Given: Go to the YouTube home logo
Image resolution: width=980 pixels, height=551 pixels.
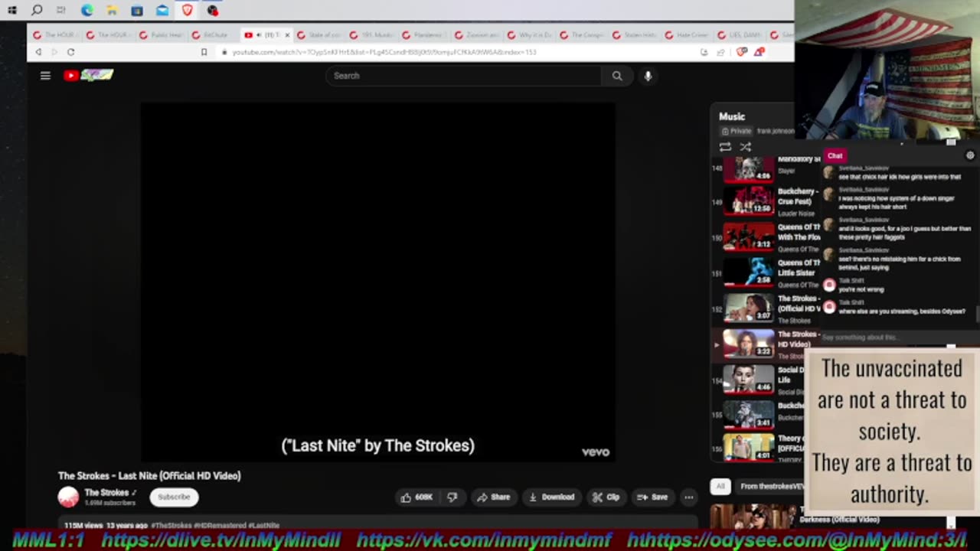Looking at the screenshot, I should click(88, 75).
